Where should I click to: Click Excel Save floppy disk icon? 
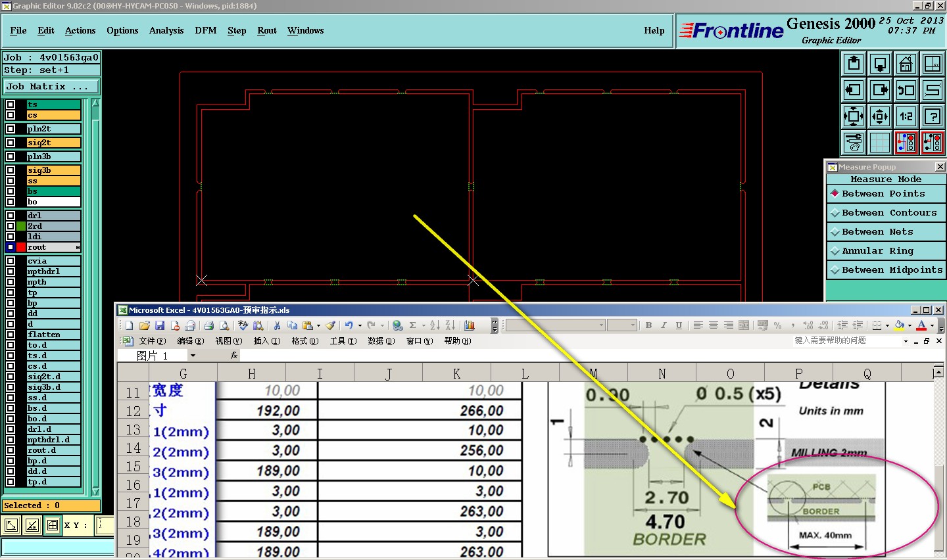160,325
